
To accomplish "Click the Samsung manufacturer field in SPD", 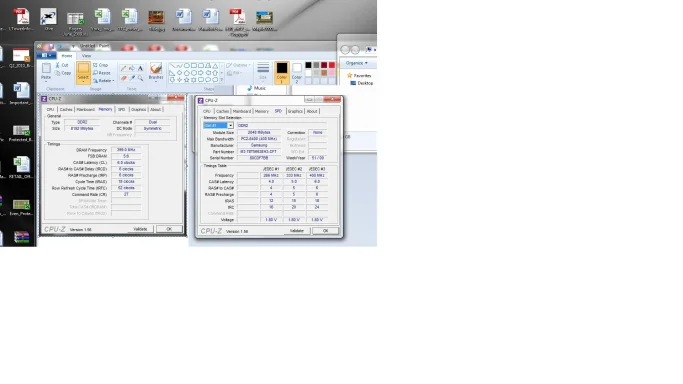I will [259, 145].
